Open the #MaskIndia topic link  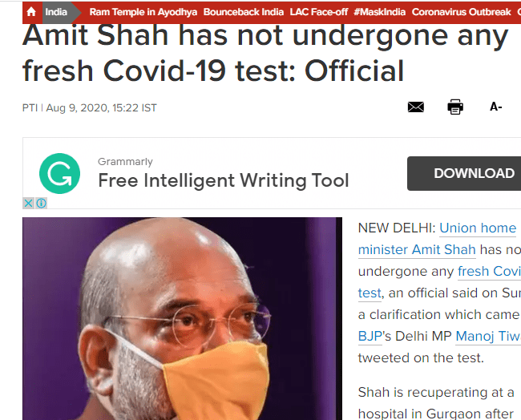tap(379, 12)
